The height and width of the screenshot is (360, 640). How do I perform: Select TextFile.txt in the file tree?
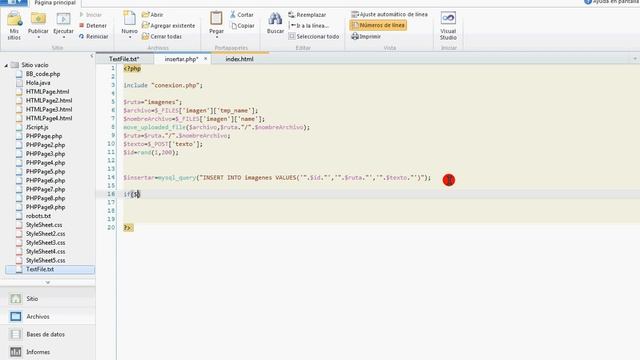[x=50, y=269]
